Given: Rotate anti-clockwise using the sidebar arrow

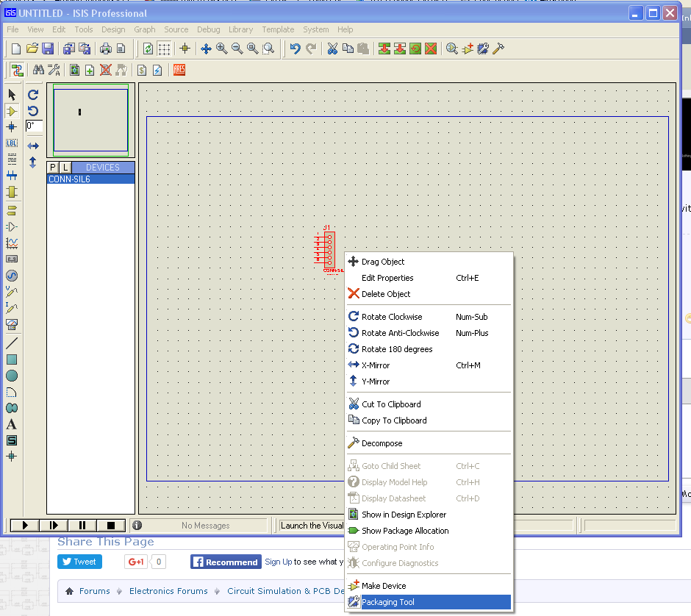Looking at the screenshot, I should tap(33, 111).
